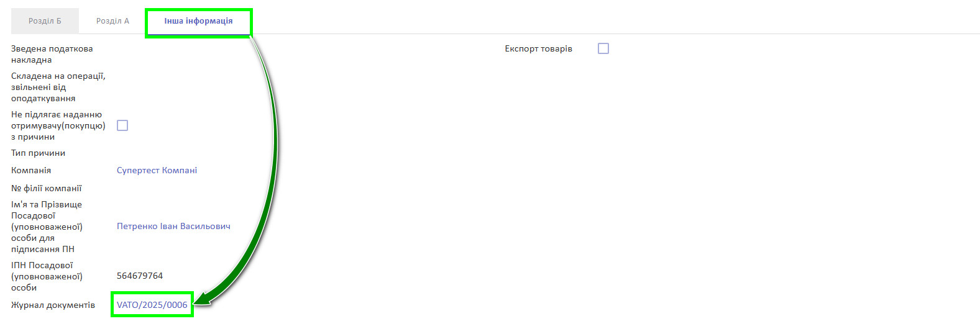
Task: Follow the Петренко Іван Васильович link
Action: (173, 226)
